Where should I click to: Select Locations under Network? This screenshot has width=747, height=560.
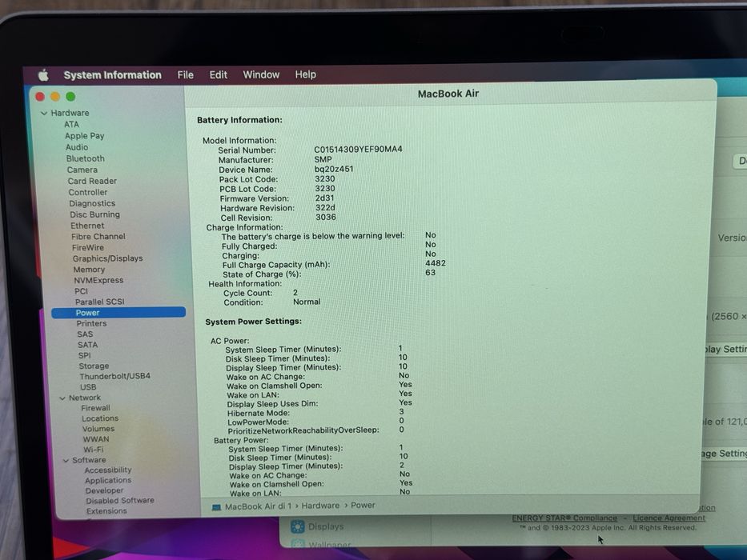click(100, 418)
